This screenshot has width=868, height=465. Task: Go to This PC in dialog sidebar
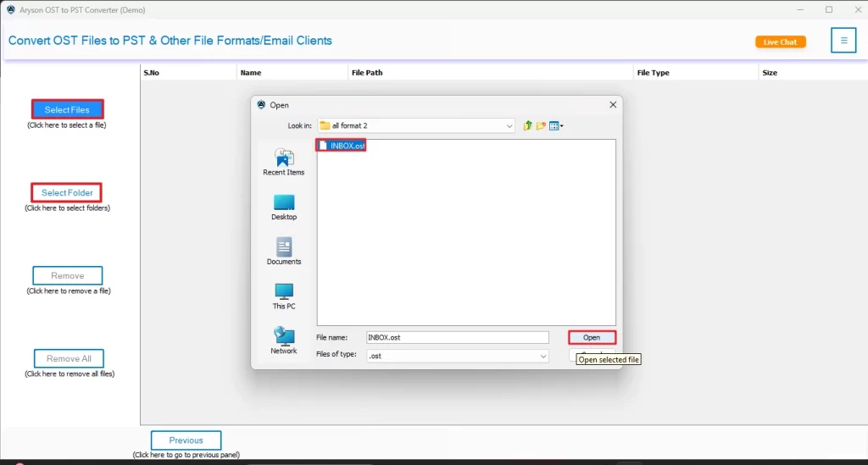click(x=284, y=296)
